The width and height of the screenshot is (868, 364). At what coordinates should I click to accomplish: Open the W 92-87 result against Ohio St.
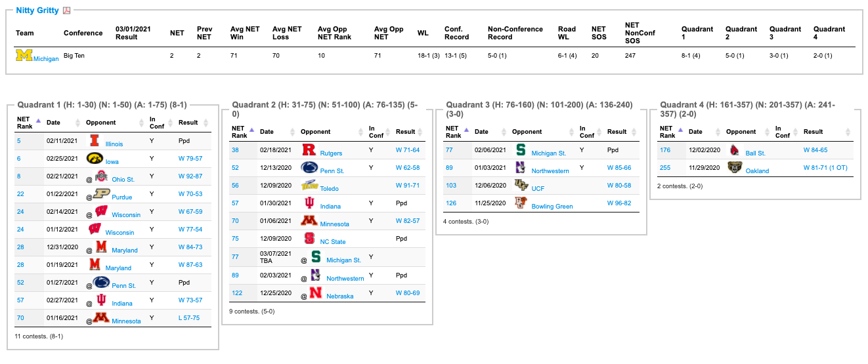(x=190, y=176)
